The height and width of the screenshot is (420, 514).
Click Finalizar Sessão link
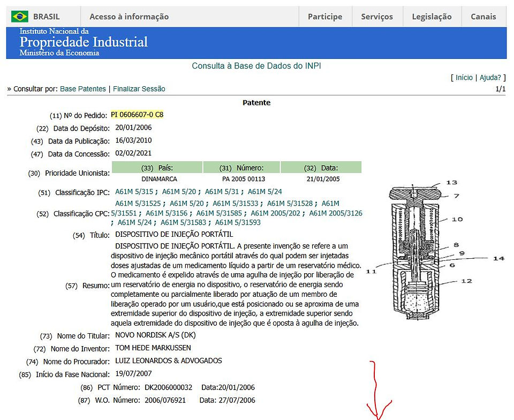[x=139, y=89]
